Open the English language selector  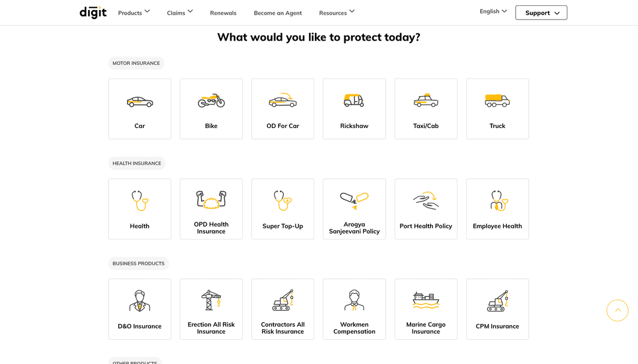493,11
